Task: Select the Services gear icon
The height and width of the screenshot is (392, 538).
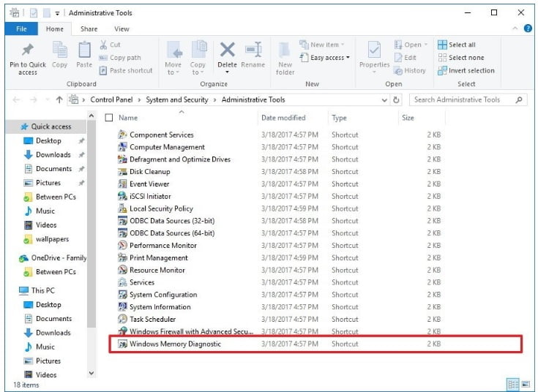Action: (122, 282)
